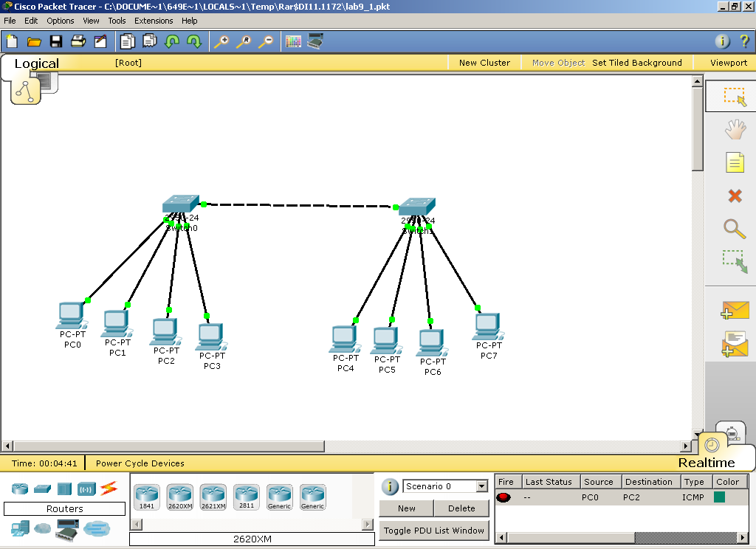Open the Extensions menu
Viewport: 756px width, 549px height.
click(154, 21)
